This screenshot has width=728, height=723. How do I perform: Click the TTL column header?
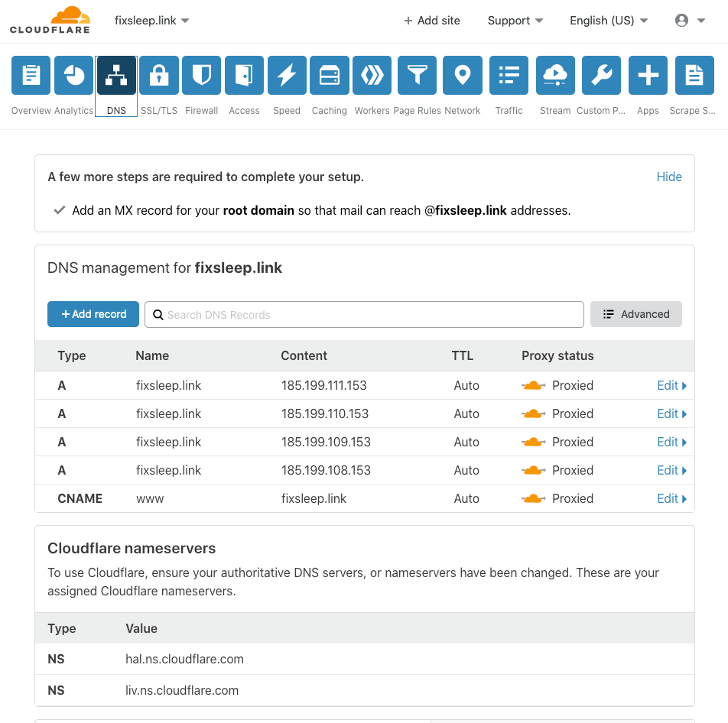[463, 356]
